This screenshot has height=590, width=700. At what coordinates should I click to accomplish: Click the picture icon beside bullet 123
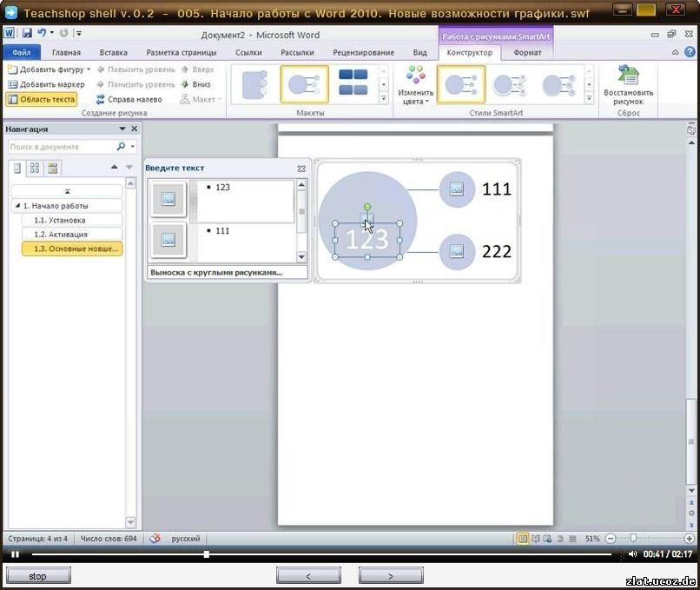168,198
